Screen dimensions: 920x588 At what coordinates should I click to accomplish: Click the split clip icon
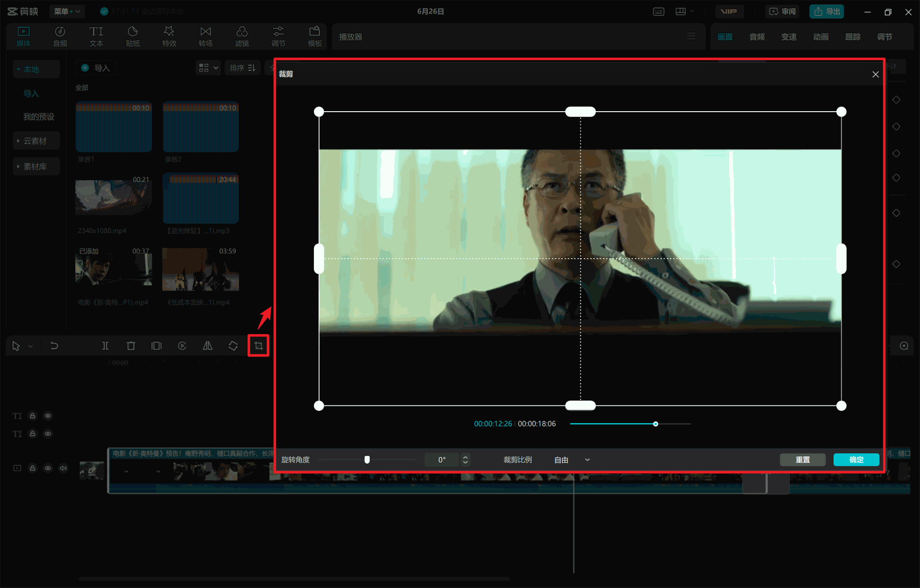click(105, 346)
